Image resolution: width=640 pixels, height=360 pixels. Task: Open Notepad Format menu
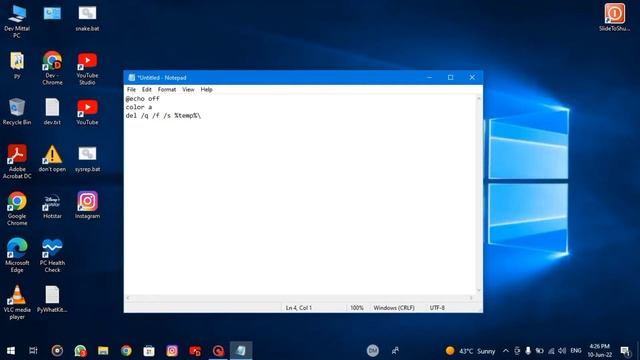pos(167,89)
